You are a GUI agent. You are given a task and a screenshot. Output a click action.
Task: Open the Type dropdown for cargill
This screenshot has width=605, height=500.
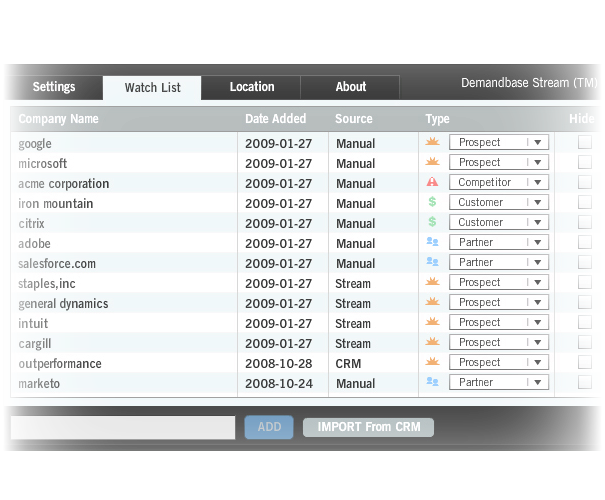point(499,343)
